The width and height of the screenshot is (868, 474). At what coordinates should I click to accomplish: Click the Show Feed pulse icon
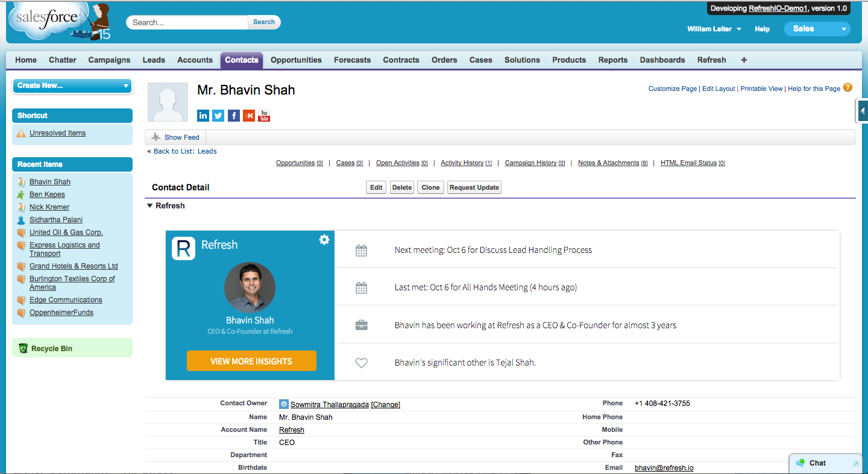(x=156, y=137)
